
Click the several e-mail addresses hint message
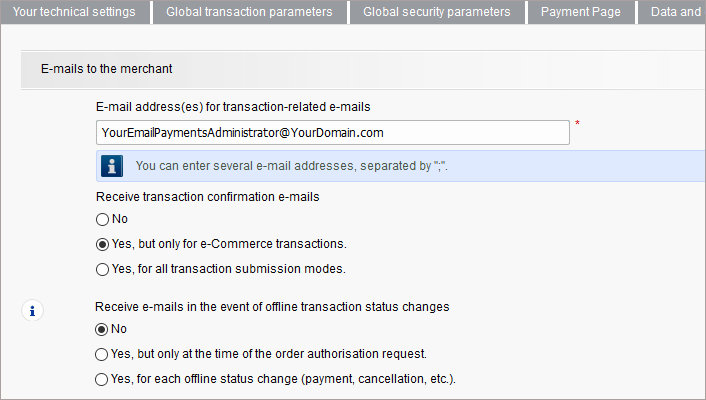(291, 165)
